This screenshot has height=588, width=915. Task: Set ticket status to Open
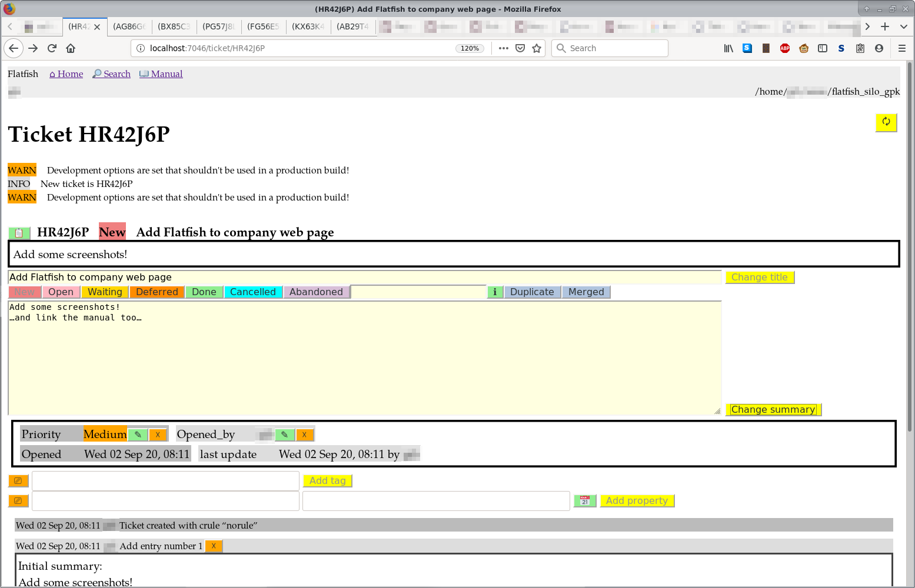[x=61, y=292]
